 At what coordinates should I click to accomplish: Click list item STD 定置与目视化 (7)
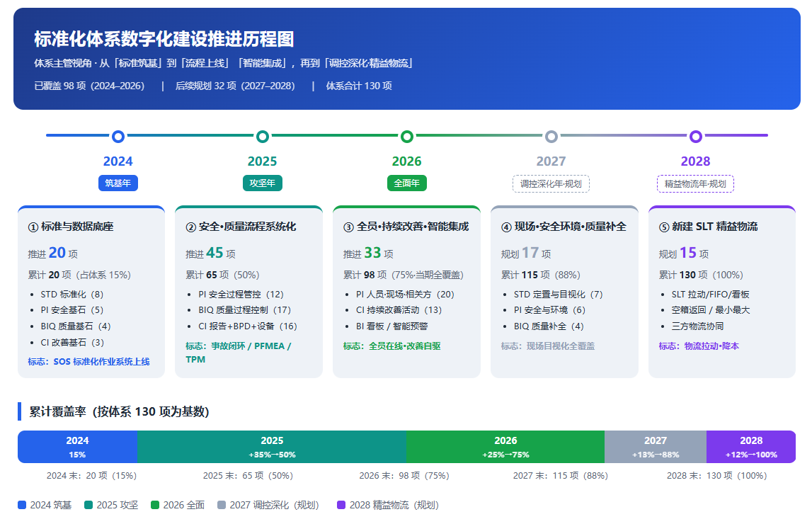pyautogui.click(x=559, y=294)
